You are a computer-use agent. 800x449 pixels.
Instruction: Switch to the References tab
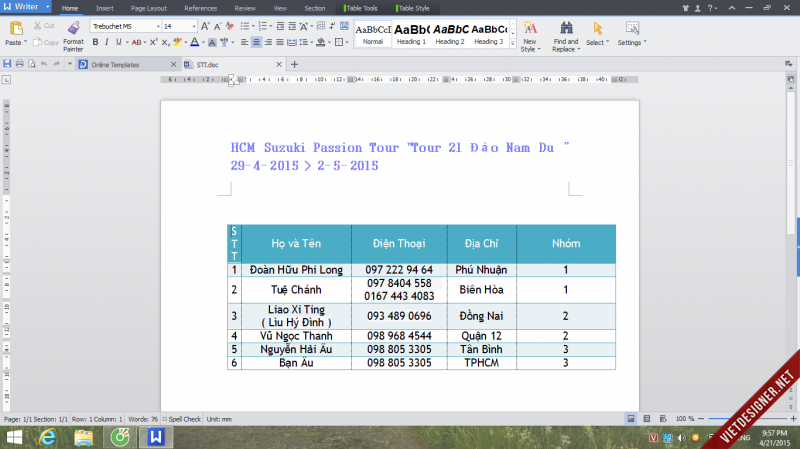201,8
